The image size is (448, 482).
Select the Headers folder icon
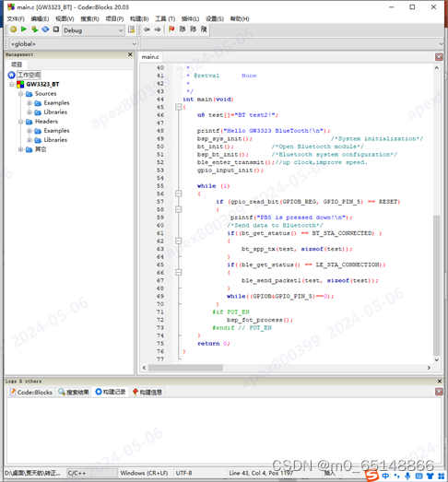coord(29,122)
